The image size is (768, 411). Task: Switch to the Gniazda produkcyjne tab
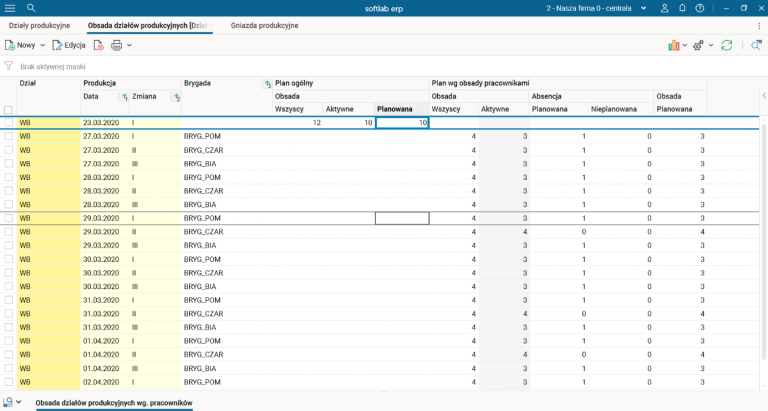pyautogui.click(x=264, y=25)
